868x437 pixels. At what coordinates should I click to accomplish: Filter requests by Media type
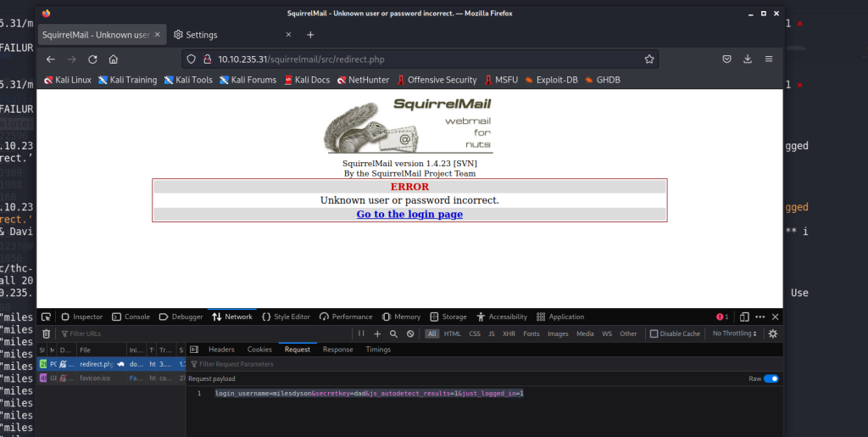point(585,333)
